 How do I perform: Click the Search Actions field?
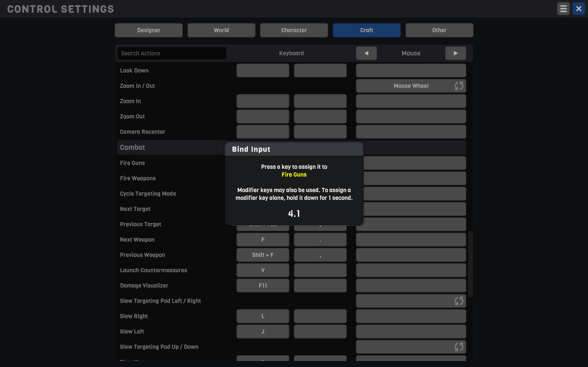[172, 53]
